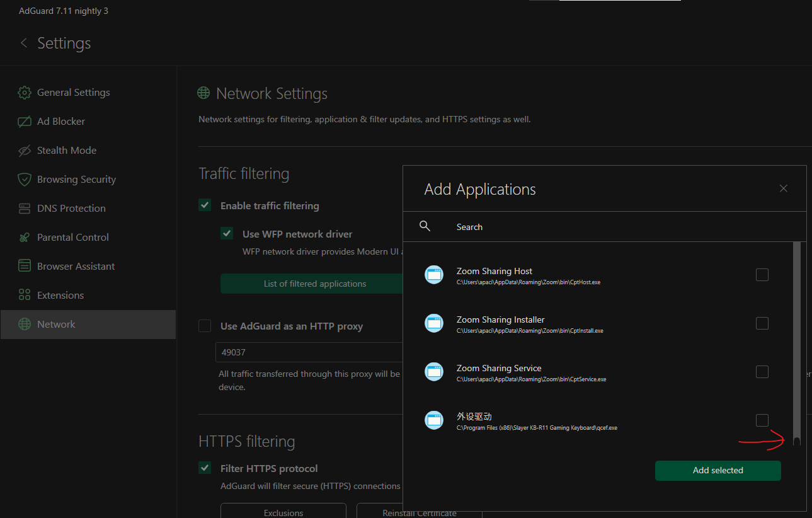Viewport: 812px width, 518px height.
Task: Close the Add Applications dialog
Action: tap(783, 188)
